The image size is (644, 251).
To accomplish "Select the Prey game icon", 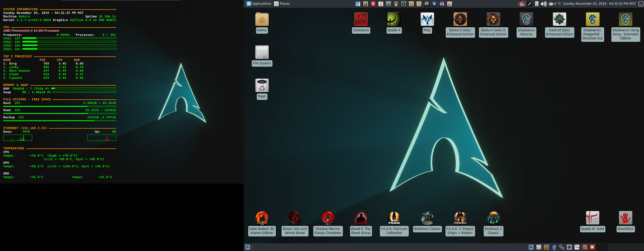I will tap(427, 19).
